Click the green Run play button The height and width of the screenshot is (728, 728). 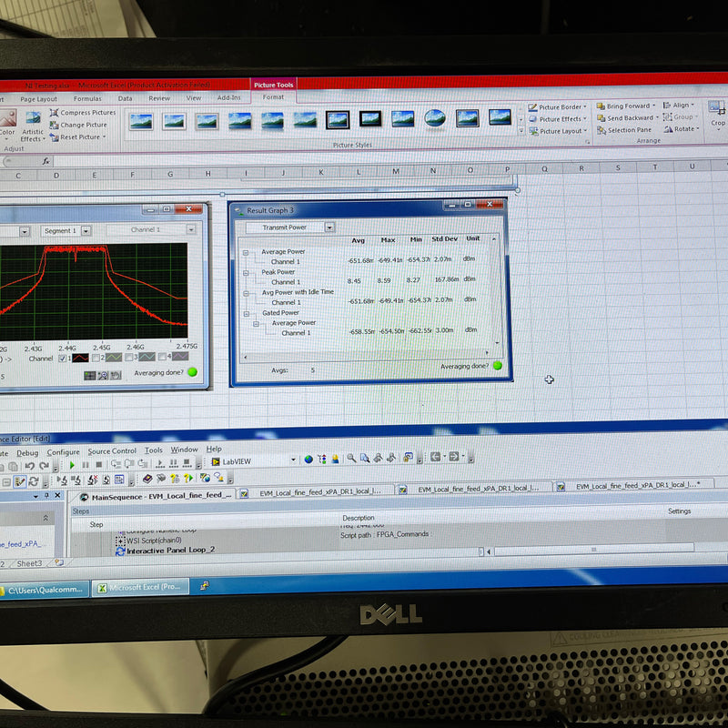click(72, 465)
